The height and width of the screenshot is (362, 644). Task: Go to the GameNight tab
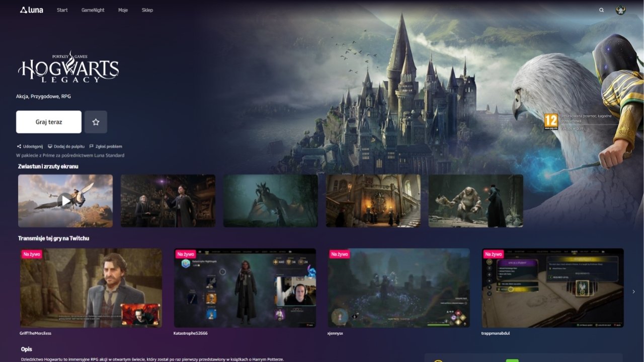pos(93,10)
